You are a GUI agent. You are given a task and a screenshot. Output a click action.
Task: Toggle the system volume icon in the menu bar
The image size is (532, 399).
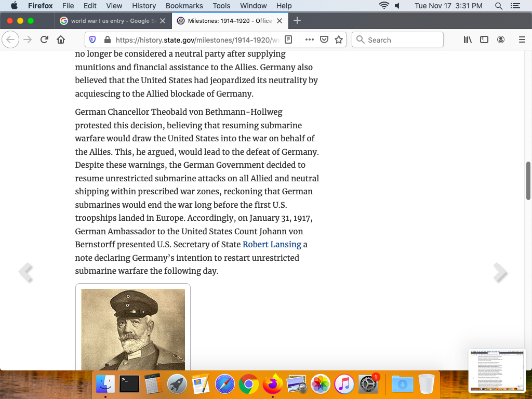pos(397,6)
